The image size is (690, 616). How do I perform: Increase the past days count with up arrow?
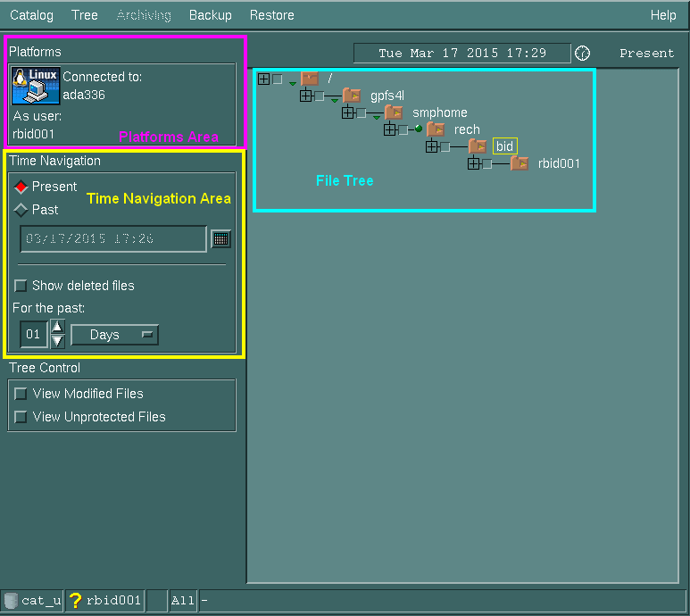click(x=57, y=327)
